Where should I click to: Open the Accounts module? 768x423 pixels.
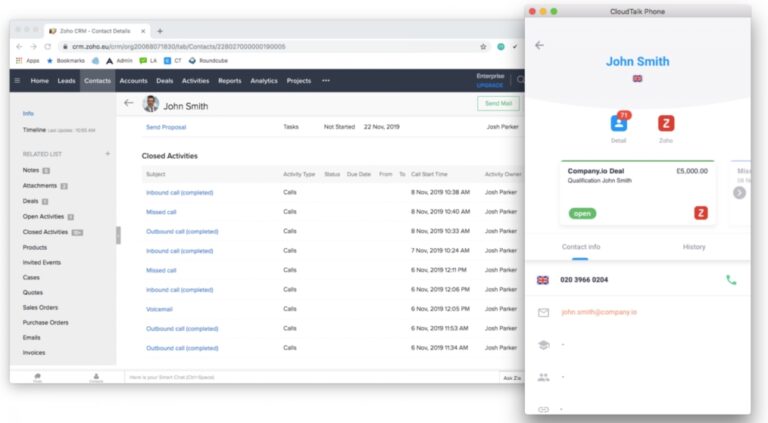point(133,81)
